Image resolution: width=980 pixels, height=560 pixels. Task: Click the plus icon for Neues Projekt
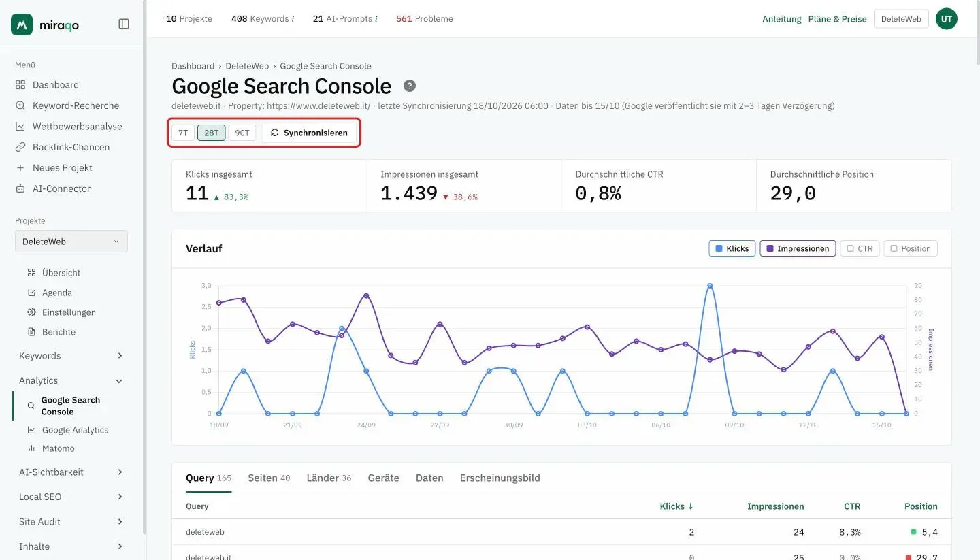click(20, 168)
